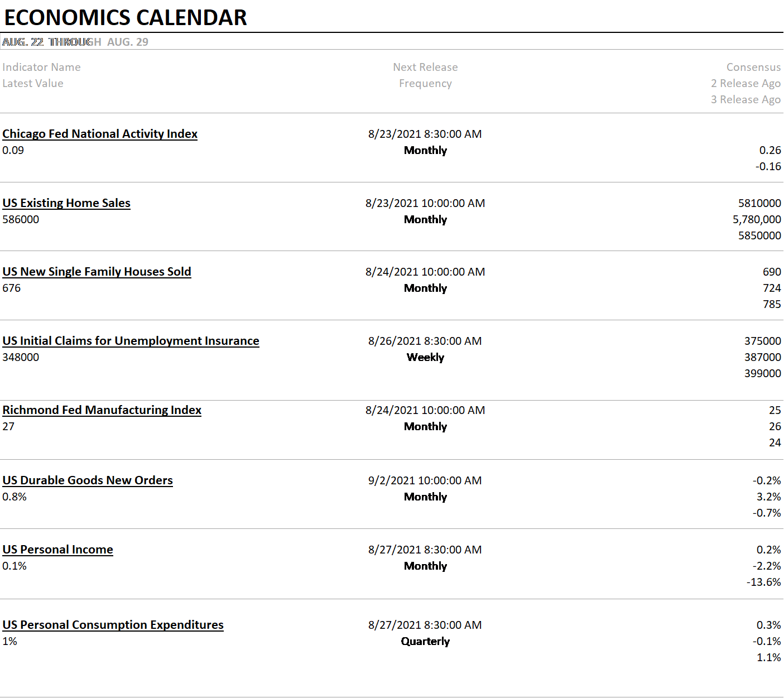Open US Initial Claims for Unemployment Insurance link
784x698 pixels.
coord(131,341)
